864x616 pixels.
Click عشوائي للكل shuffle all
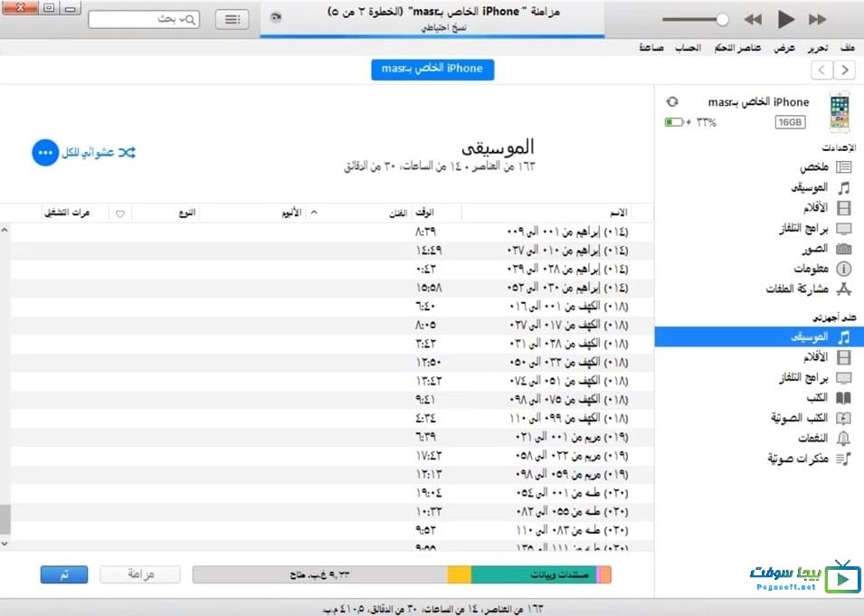(98, 153)
